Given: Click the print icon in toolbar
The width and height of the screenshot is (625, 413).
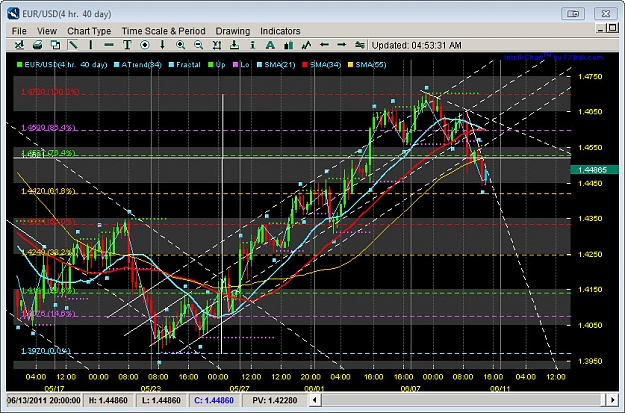Looking at the screenshot, I should pyautogui.click(x=37, y=45).
